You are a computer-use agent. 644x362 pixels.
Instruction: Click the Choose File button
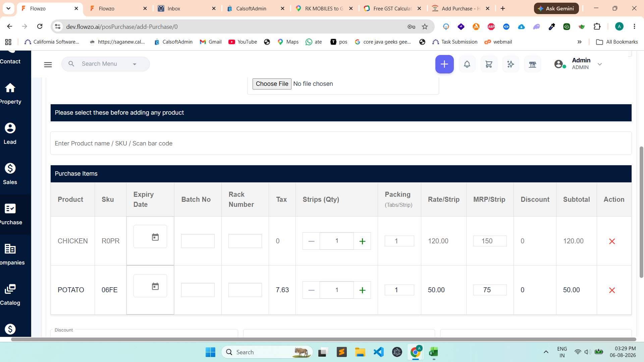272,84
